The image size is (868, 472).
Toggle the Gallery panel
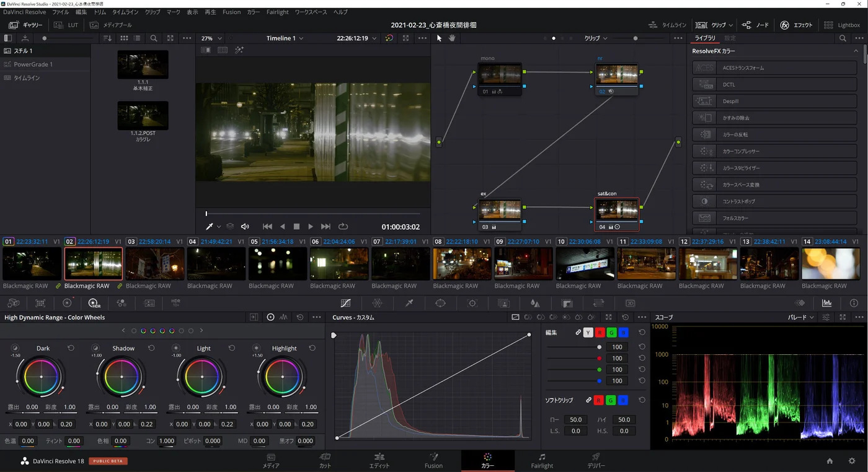tap(26, 25)
